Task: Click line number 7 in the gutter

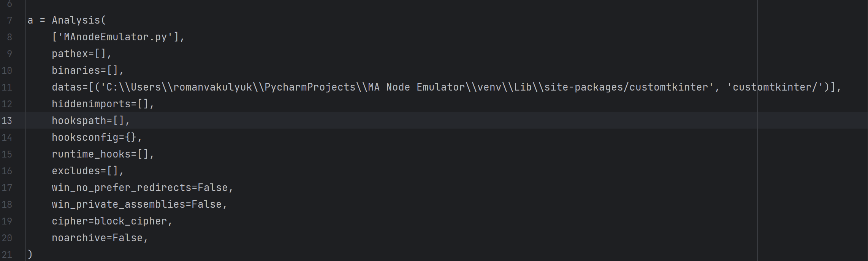Action: 10,20
